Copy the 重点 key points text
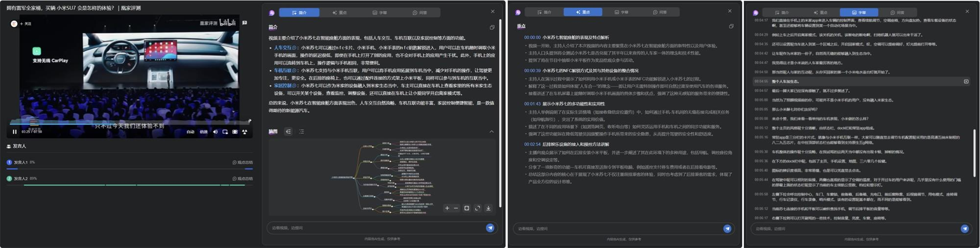This screenshot has width=980, height=248. click(731, 26)
